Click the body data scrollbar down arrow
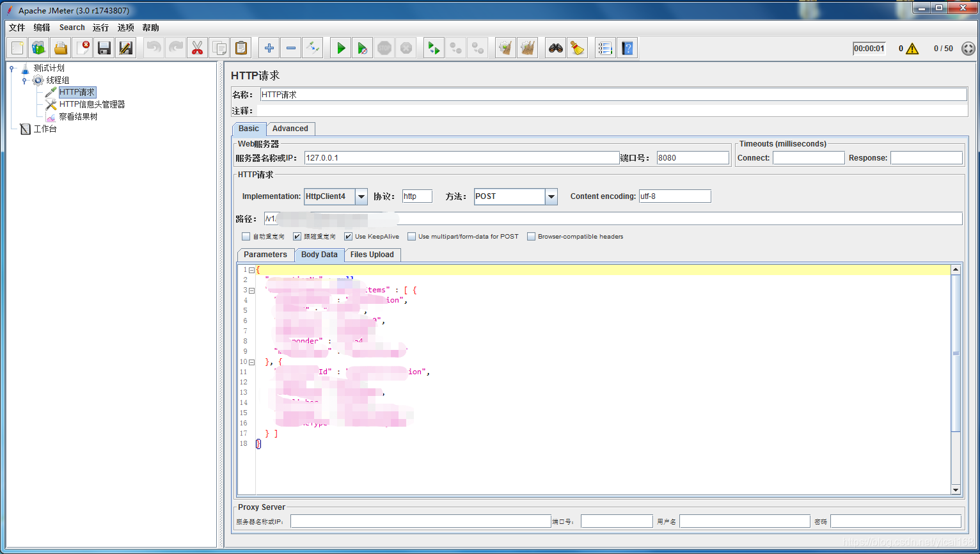This screenshot has width=980, height=554. click(x=956, y=490)
